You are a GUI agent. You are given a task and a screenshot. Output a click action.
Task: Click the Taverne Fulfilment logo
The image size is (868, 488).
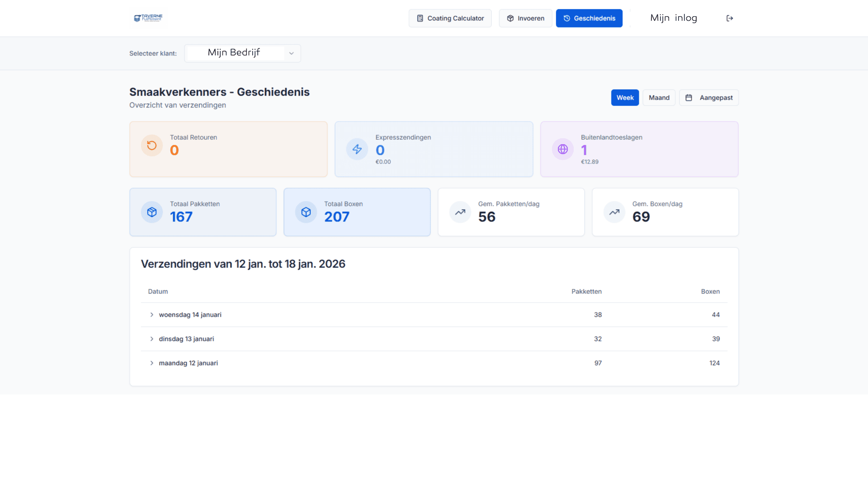[148, 18]
